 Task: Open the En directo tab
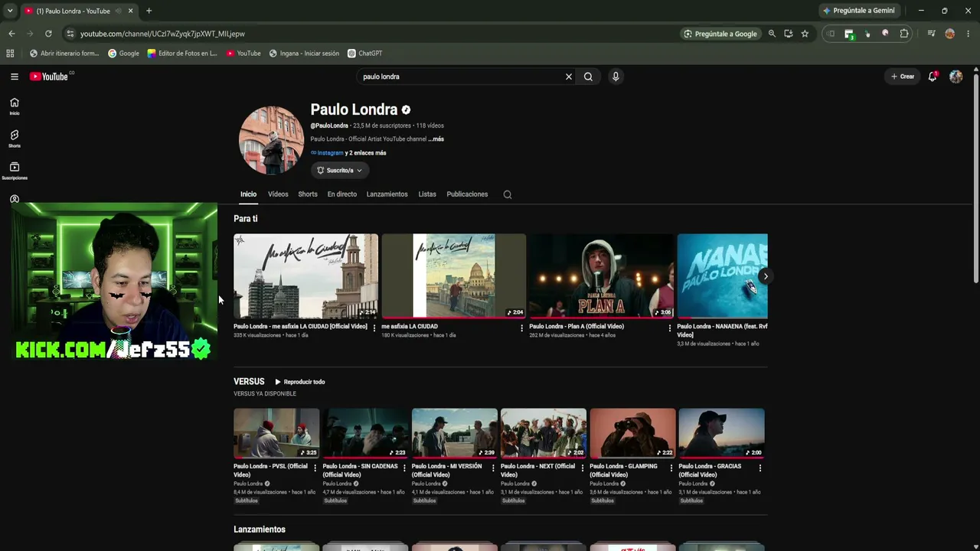(342, 194)
